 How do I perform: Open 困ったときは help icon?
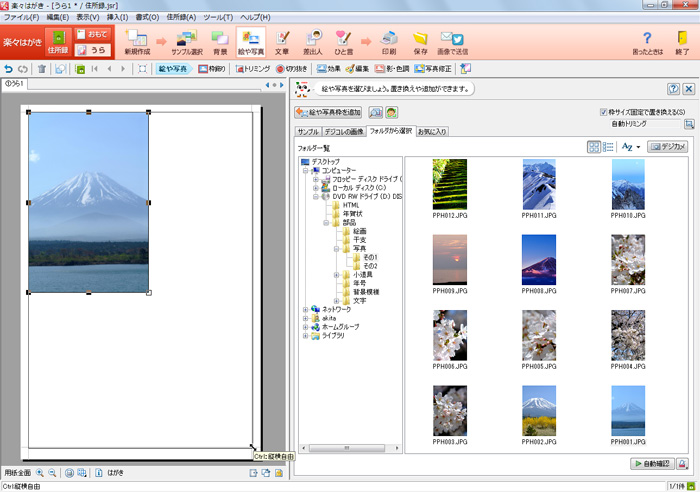(646, 42)
